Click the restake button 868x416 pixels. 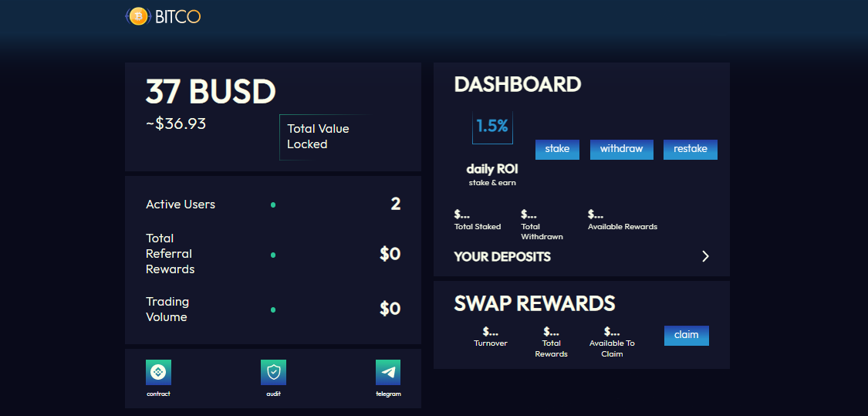click(691, 150)
